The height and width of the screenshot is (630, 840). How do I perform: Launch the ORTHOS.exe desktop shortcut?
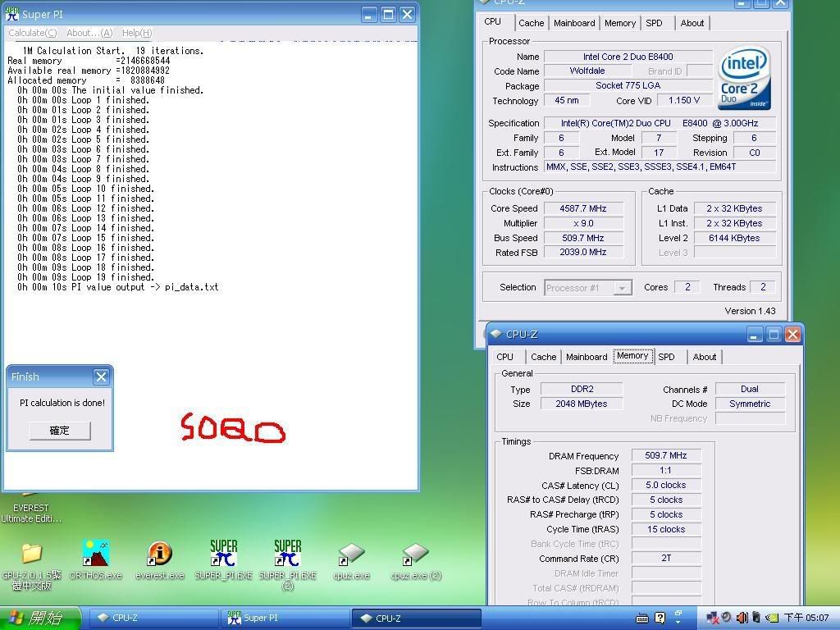[95, 559]
